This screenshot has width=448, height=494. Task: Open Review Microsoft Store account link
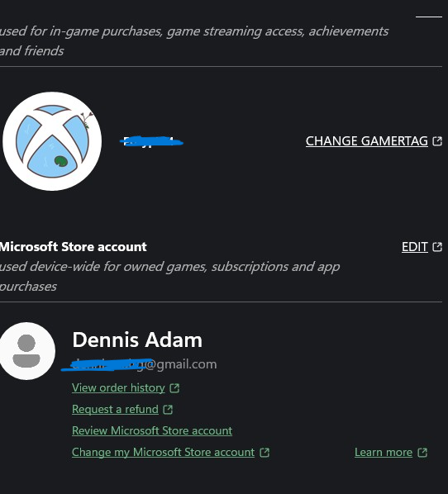(x=152, y=430)
